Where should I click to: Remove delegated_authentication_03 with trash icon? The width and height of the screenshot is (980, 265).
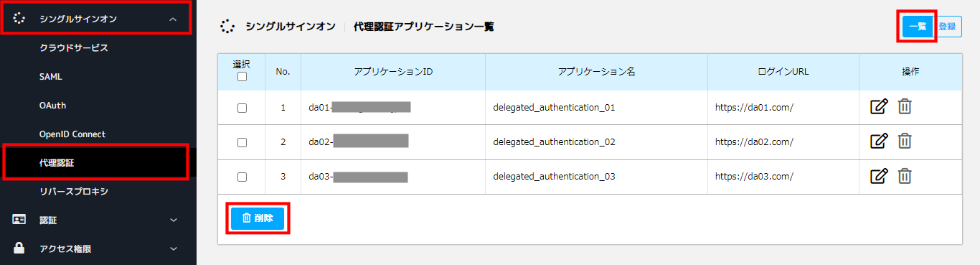click(905, 176)
